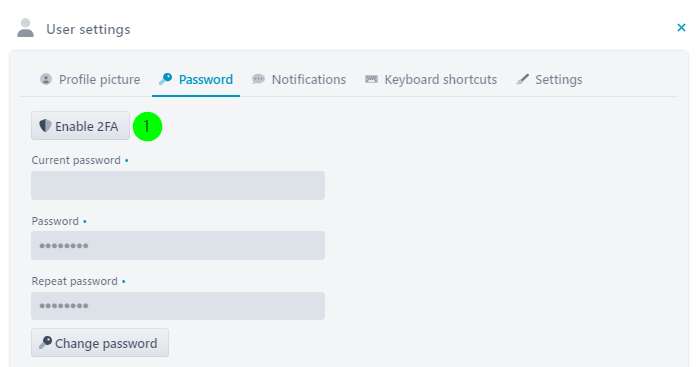699x367 pixels.
Task: Click the user avatar icon beside User settings
Action: tap(25, 28)
